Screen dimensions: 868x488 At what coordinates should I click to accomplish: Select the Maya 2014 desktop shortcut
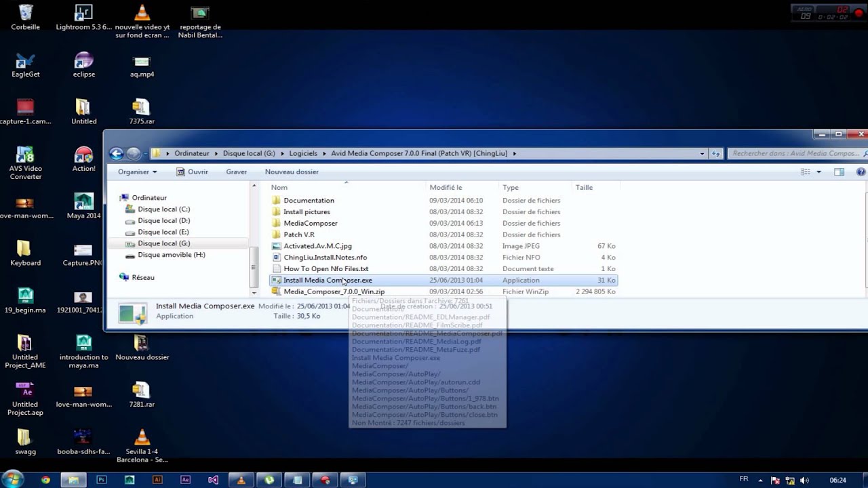[83, 207]
